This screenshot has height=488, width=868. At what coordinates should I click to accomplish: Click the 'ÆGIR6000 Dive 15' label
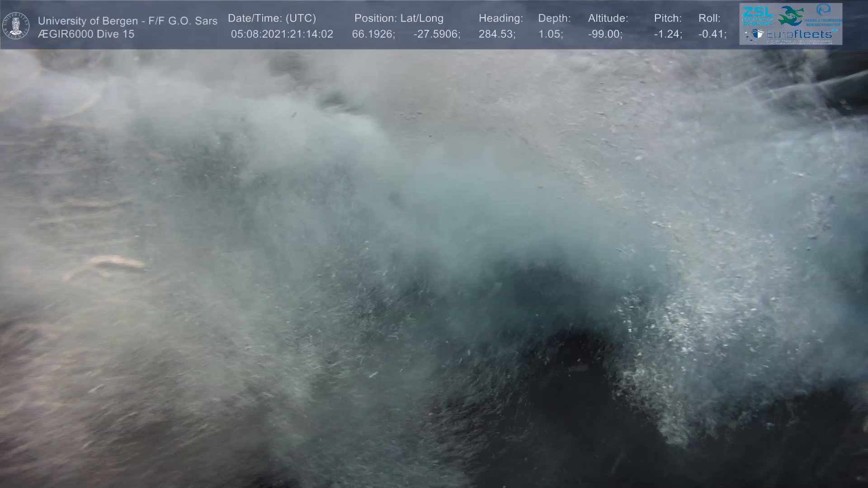pos(86,34)
